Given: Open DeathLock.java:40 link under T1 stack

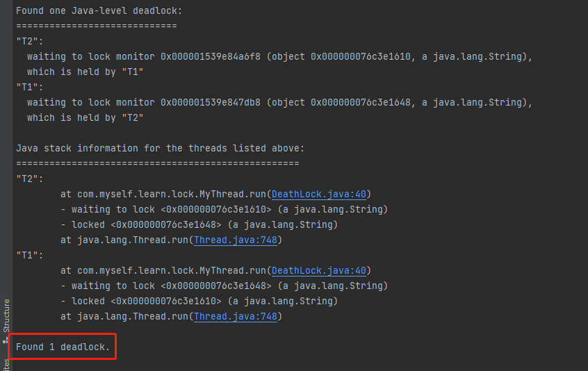Looking at the screenshot, I should tap(319, 270).
